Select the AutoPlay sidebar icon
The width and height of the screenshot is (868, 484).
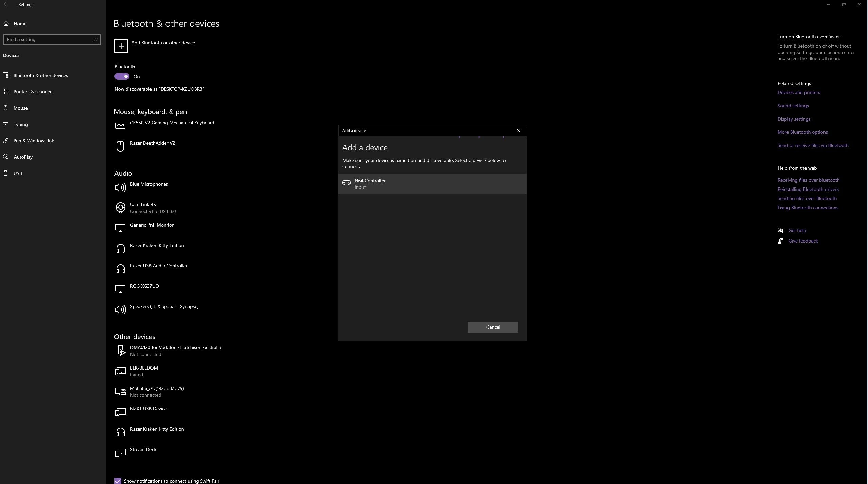click(6, 157)
